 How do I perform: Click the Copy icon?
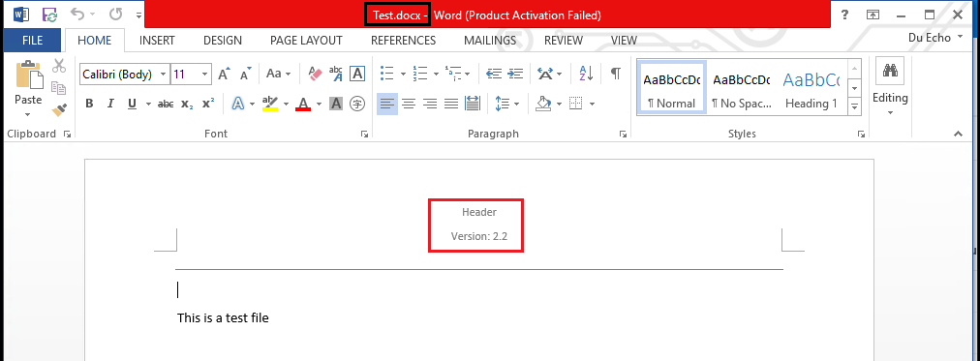[59, 88]
